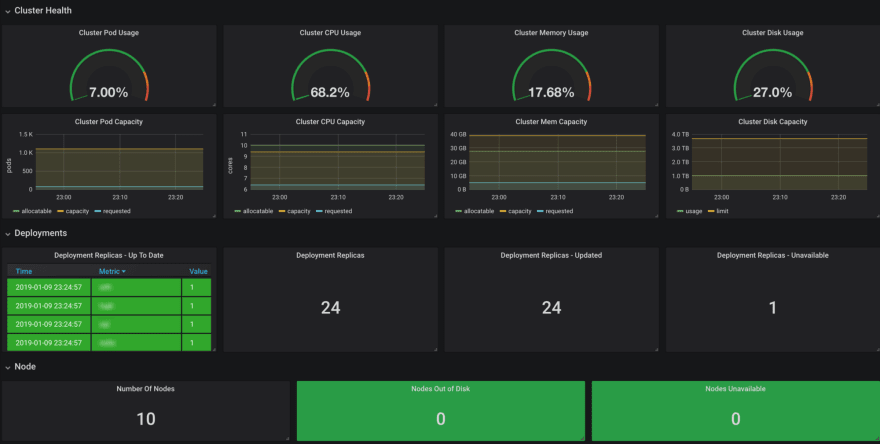Open the Cluster Pod Usage panel title menu
This screenshot has height=444, width=880.
pyautogui.click(x=109, y=33)
